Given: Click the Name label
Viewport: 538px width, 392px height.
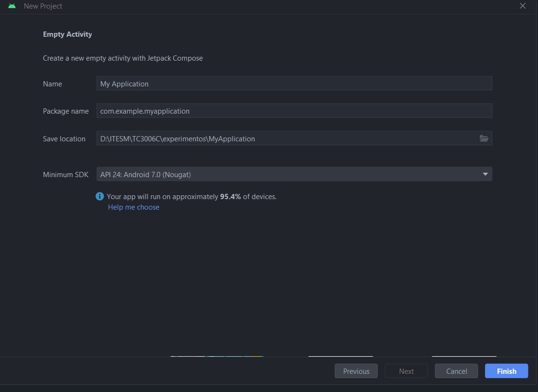Looking at the screenshot, I should point(53,84).
